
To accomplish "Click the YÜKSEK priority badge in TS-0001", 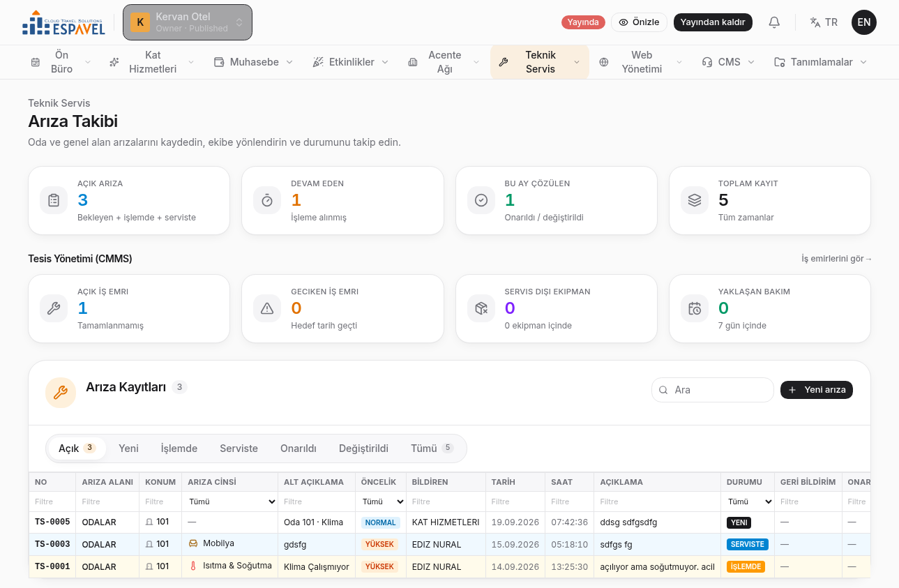I will click(x=379, y=566).
